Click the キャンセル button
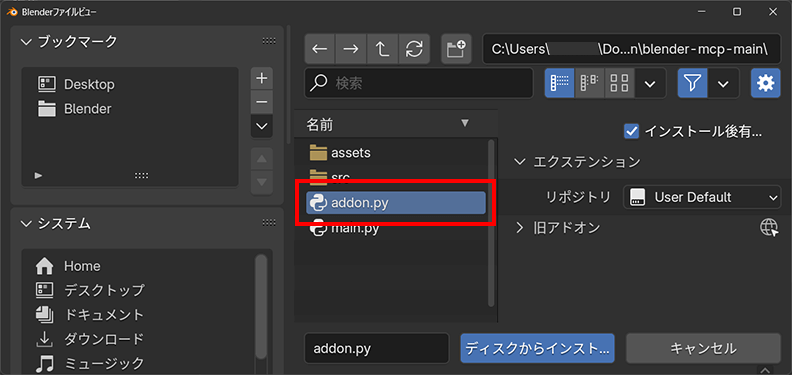The height and width of the screenshot is (376, 792). pos(703,348)
